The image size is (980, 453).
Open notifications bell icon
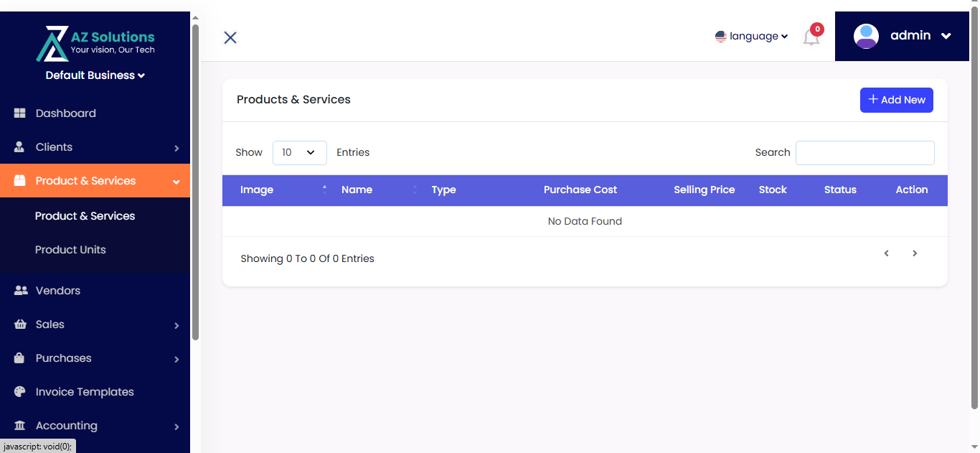click(x=811, y=37)
